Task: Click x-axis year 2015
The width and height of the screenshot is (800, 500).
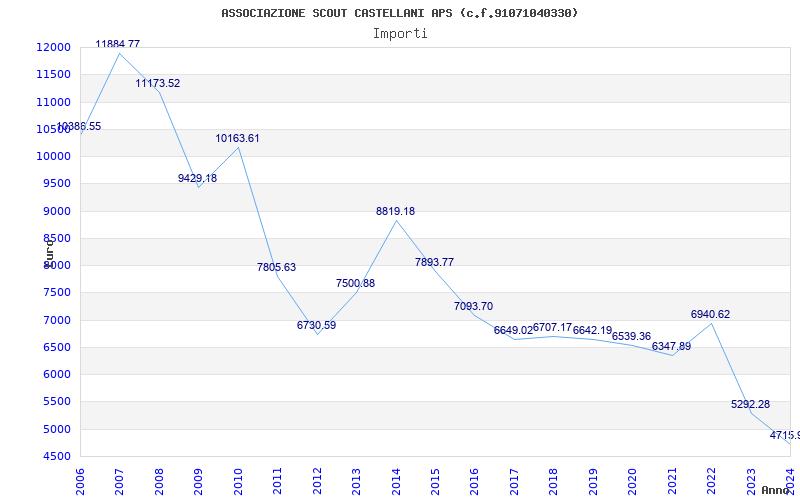Action: [435, 482]
